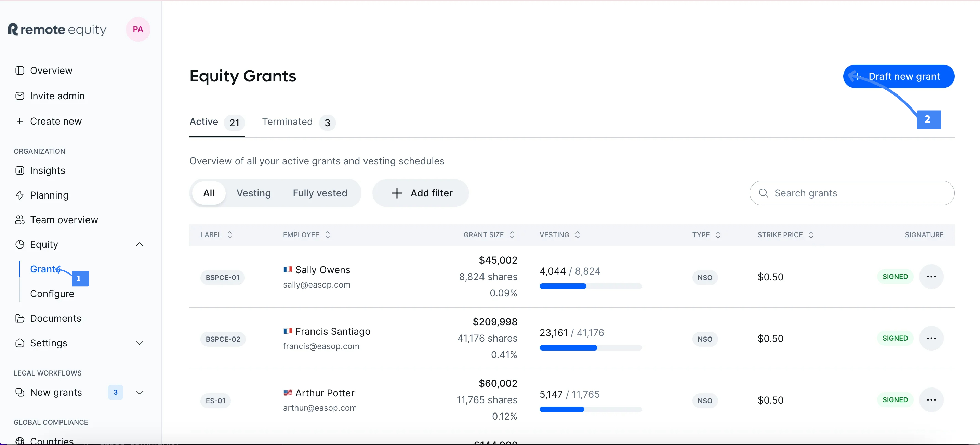This screenshot has width=980, height=445.
Task: Click the Overview panel icon
Action: click(20, 71)
